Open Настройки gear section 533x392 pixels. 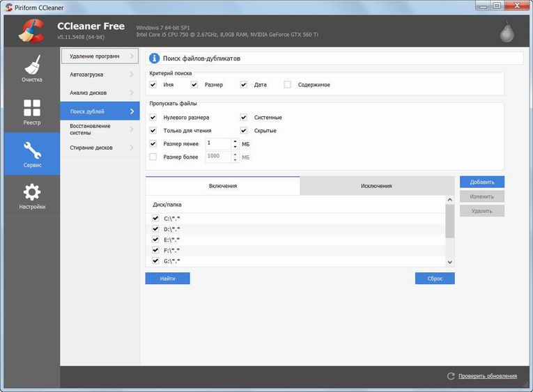pos(32,196)
